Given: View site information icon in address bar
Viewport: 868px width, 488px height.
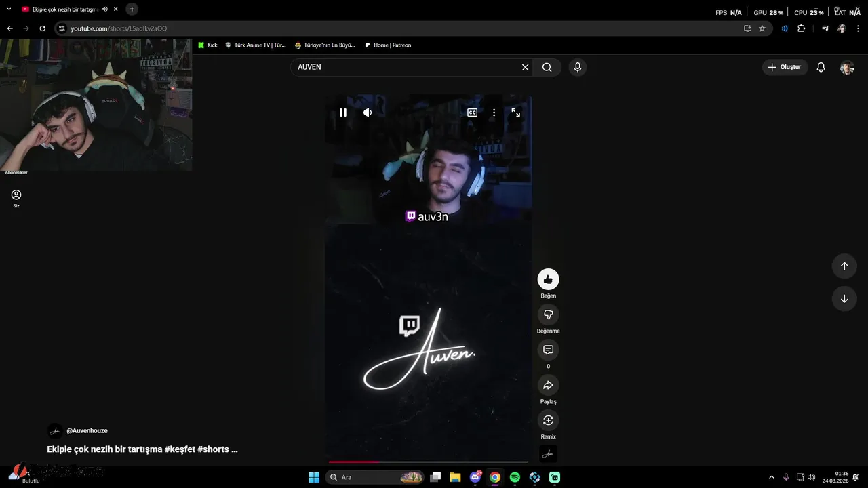Looking at the screenshot, I should click(x=62, y=28).
